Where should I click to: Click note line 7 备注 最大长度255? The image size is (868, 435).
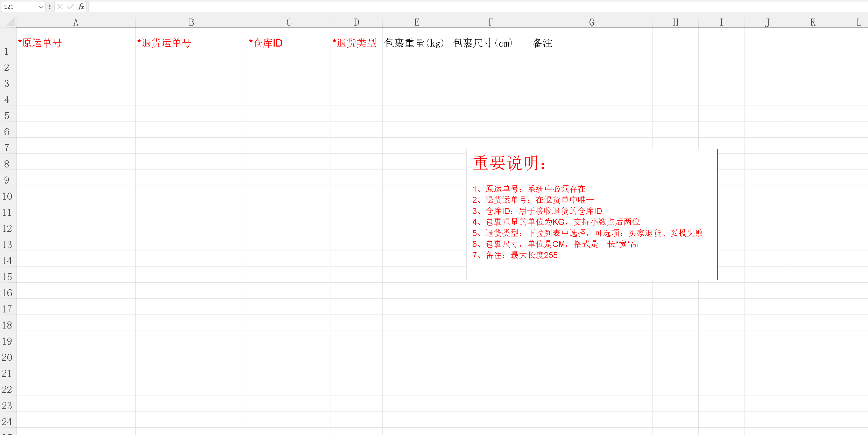click(x=515, y=255)
